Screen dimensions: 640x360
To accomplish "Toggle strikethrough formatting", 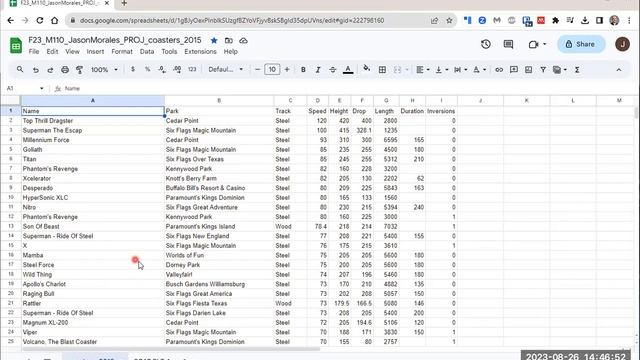I will (333, 70).
